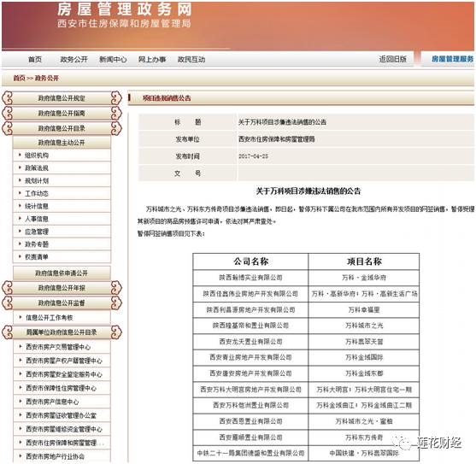Click the 中铁二十一局集团德盛和置业有限公司 table cell
The image size is (476, 464).
coord(250,453)
